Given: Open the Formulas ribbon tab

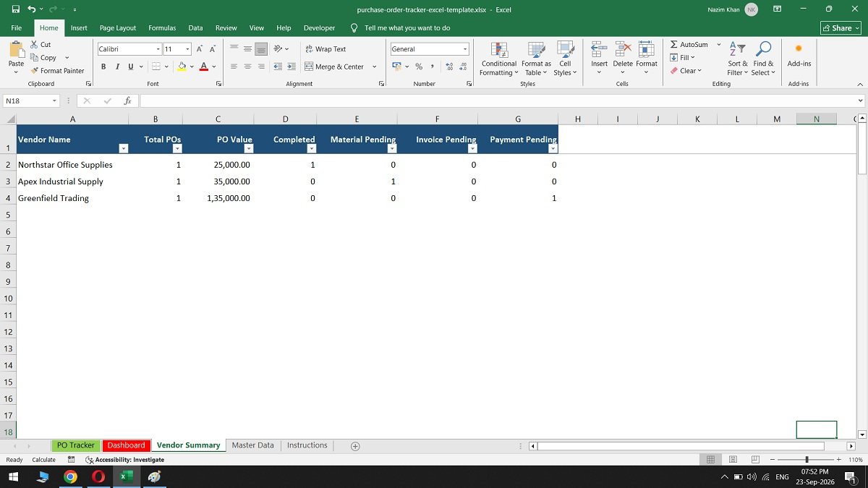Looking at the screenshot, I should coord(162,27).
